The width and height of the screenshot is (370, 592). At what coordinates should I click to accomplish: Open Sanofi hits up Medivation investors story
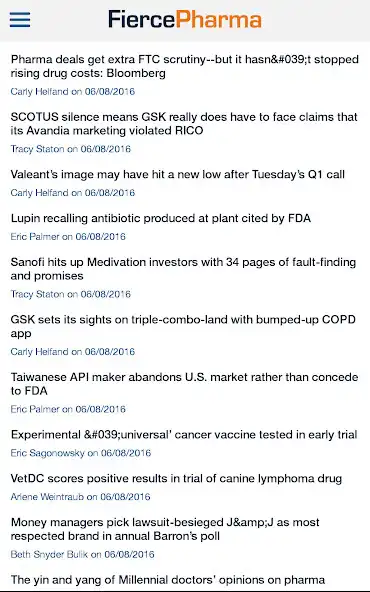183,269
